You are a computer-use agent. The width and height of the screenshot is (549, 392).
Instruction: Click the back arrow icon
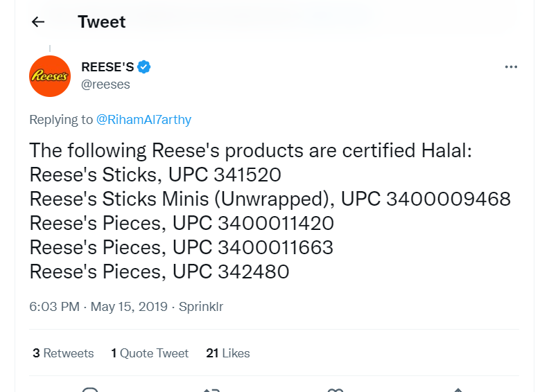pos(38,22)
